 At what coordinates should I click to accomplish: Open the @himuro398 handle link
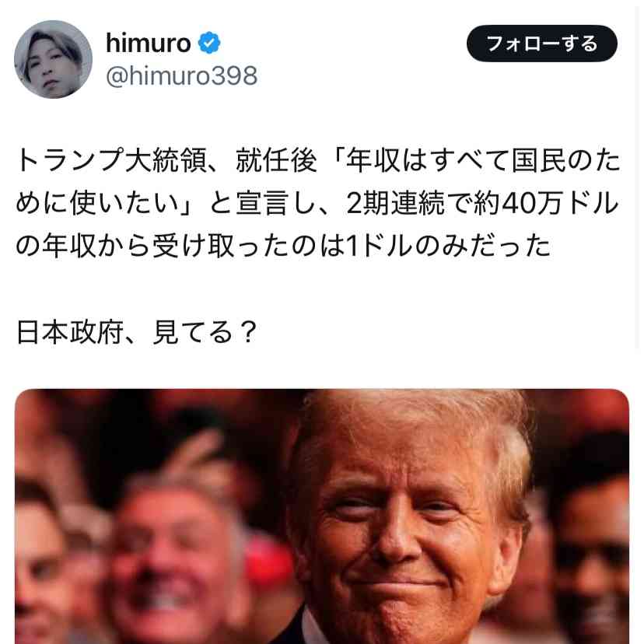click(181, 75)
